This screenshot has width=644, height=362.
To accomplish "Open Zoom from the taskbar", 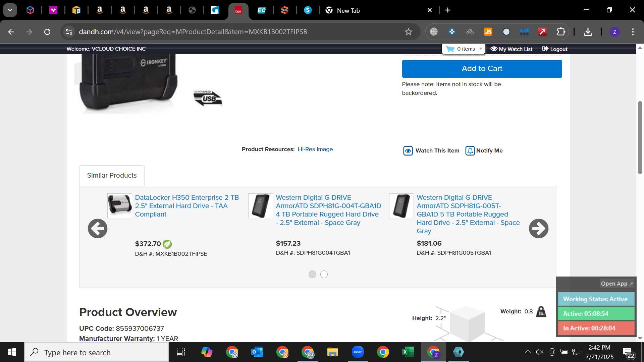I will (358, 352).
